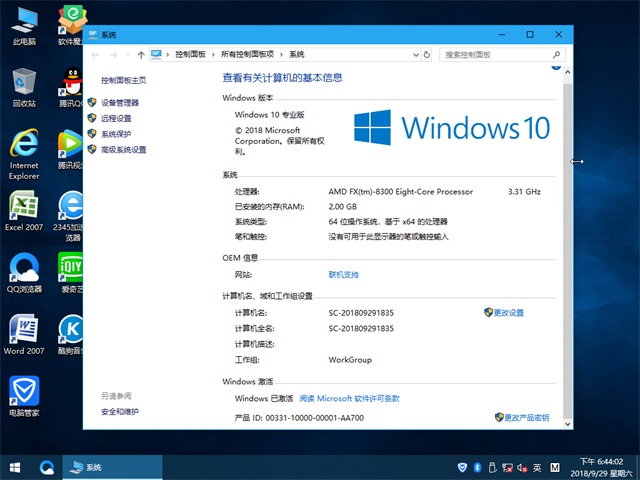Open 设备管理器 in left sidebar
This screenshot has width=640, height=480.
click(x=120, y=102)
